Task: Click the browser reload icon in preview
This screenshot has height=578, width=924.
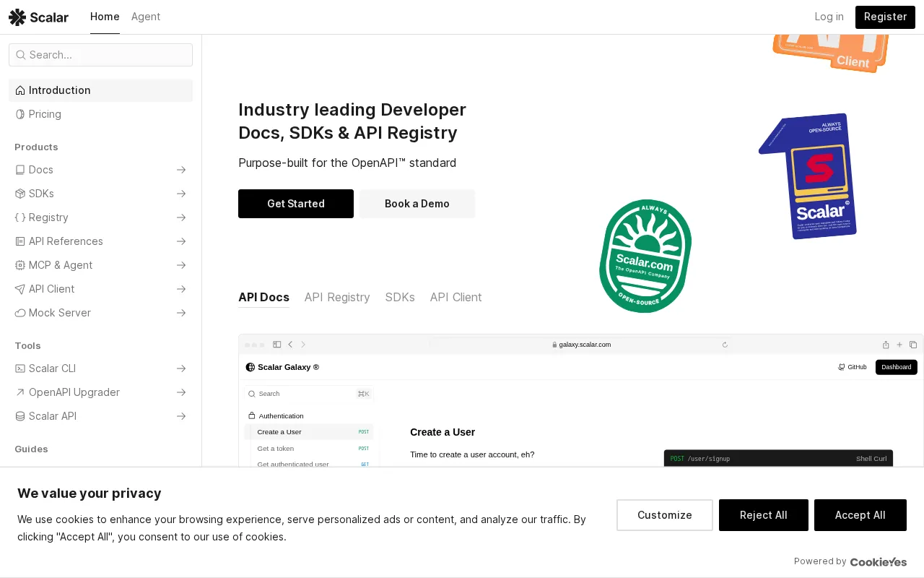Action: click(x=725, y=345)
